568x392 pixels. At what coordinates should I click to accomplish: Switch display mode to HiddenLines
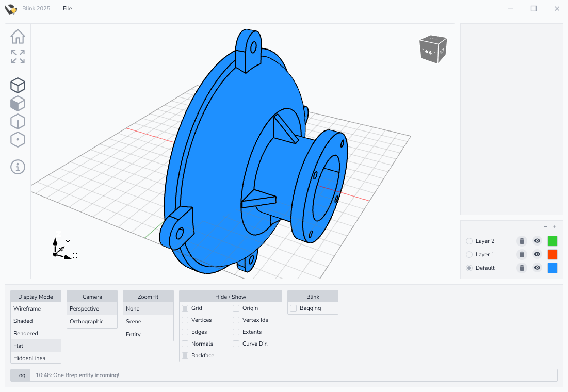[x=29, y=358]
